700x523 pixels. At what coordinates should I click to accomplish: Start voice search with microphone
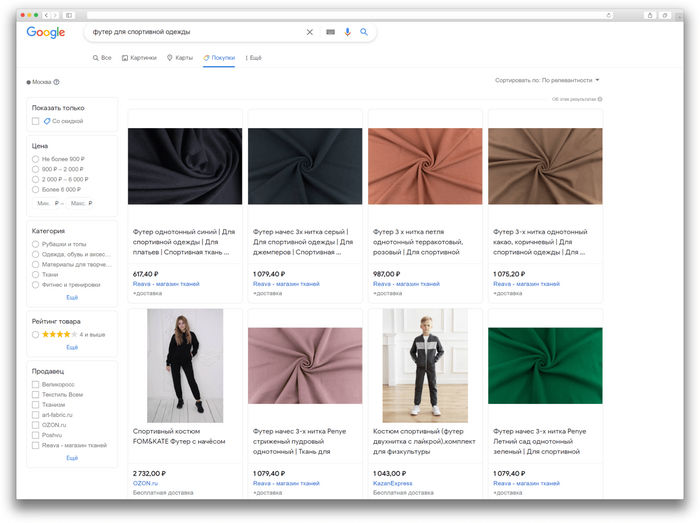348,32
